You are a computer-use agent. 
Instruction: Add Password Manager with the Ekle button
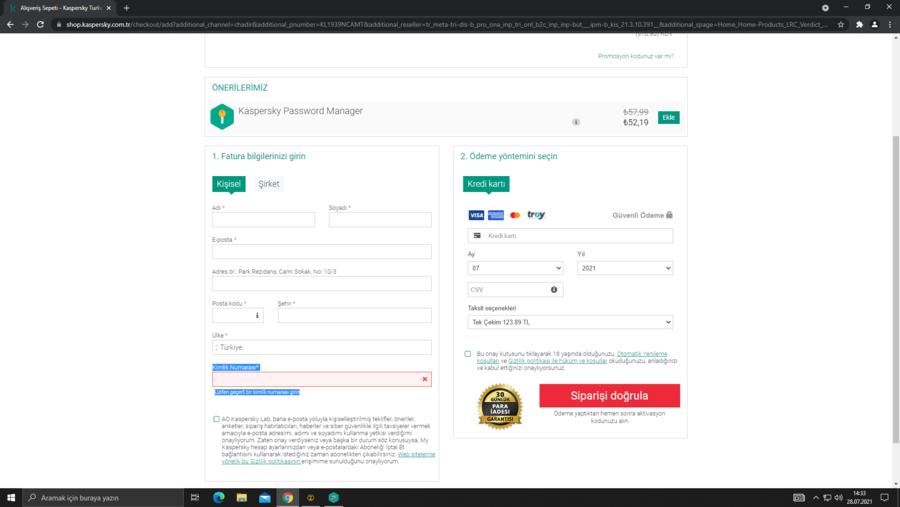click(669, 117)
